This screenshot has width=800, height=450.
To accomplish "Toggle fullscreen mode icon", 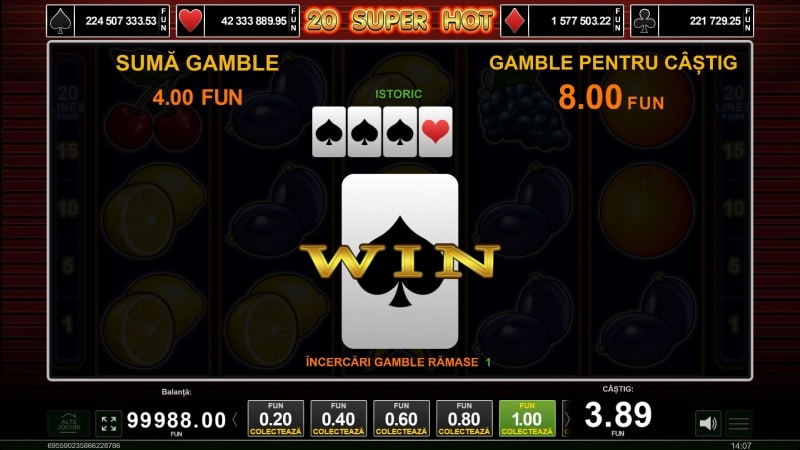I will click(109, 423).
